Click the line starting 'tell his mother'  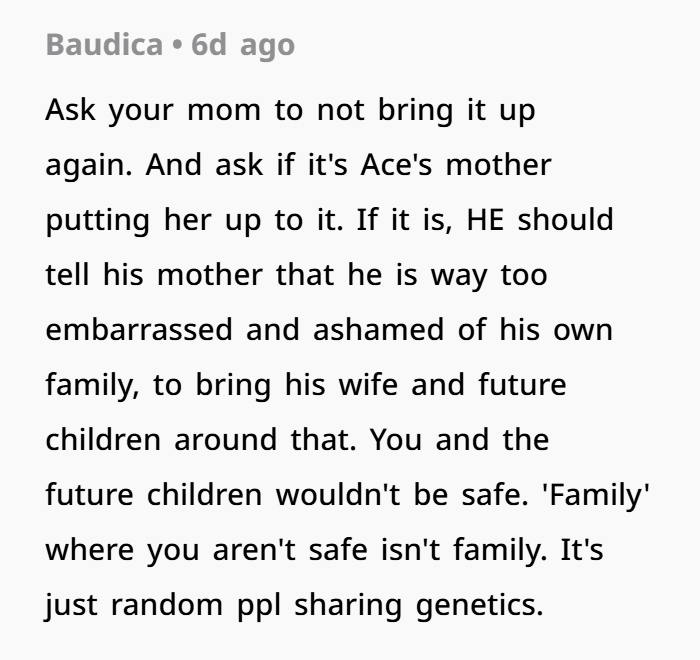296,275
